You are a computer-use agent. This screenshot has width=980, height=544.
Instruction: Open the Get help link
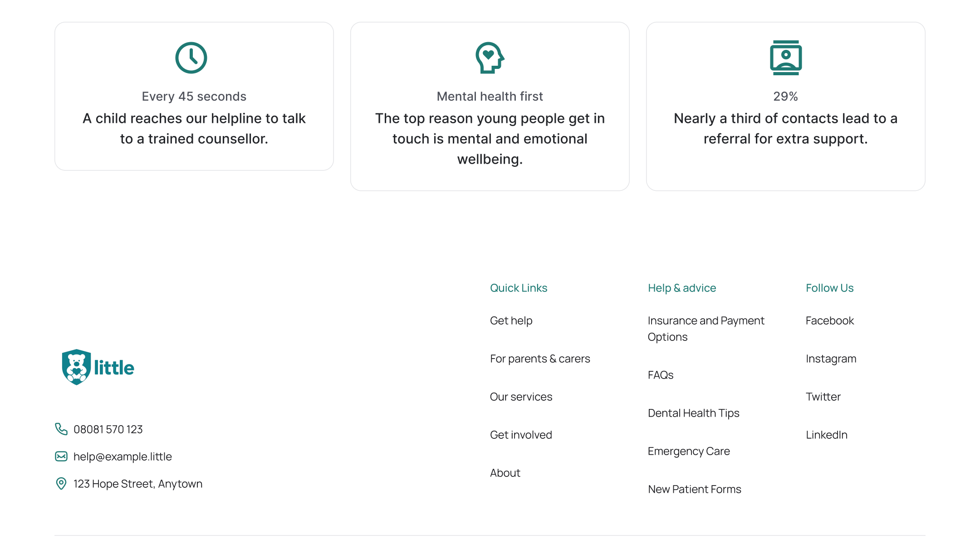click(x=511, y=321)
